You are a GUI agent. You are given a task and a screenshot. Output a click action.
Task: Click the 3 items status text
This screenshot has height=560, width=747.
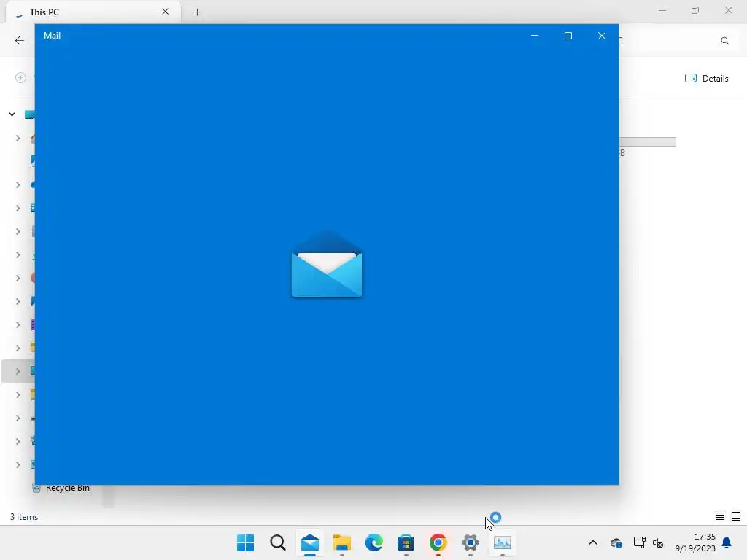coord(24,517)
